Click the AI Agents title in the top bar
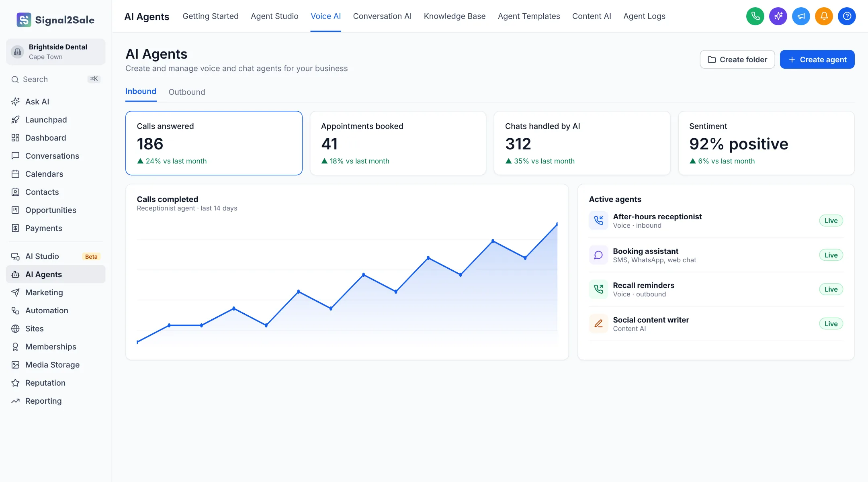 [x=147, y=16]
